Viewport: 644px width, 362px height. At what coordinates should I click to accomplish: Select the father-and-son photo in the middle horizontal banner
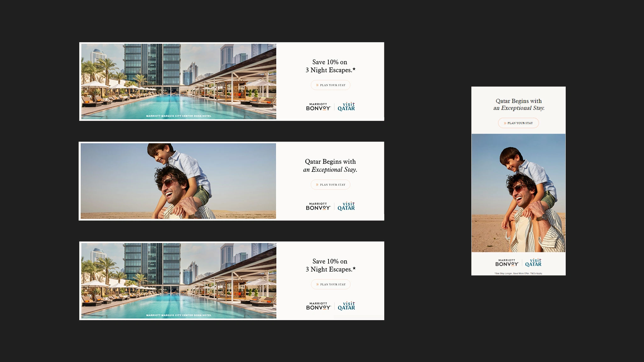[178, 181]
